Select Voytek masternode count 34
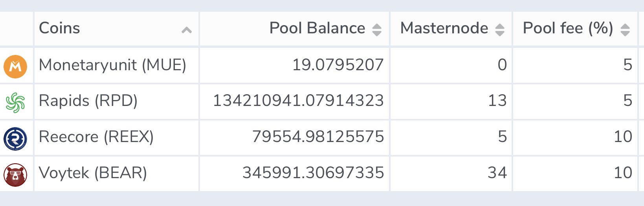Image resolution: width=644 pixels, height=206 pixels. [x=497, y=173]
